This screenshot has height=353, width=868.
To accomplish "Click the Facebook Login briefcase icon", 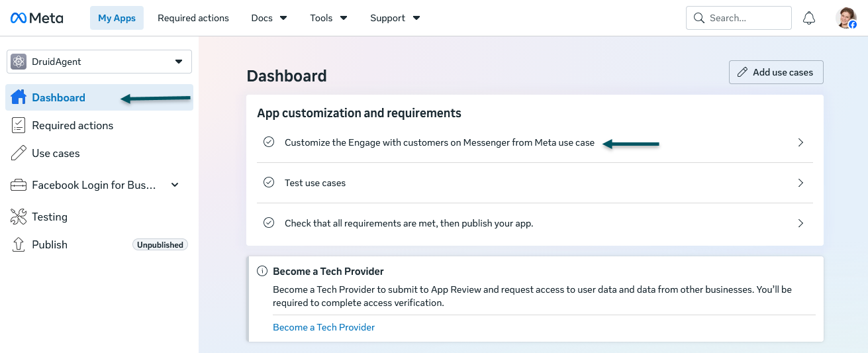I will coord(19,185).
